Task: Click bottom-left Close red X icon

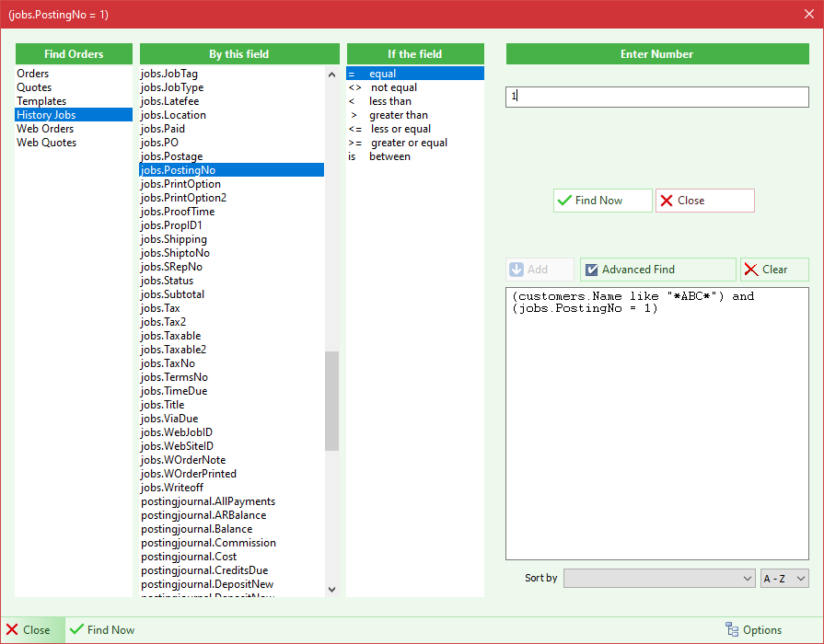Action: 12,629
